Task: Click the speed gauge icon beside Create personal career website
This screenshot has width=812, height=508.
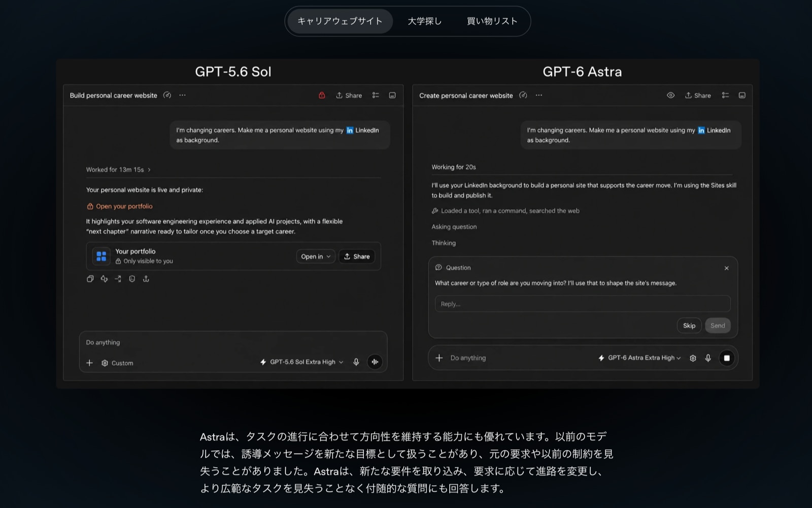Action: [523, 95]
